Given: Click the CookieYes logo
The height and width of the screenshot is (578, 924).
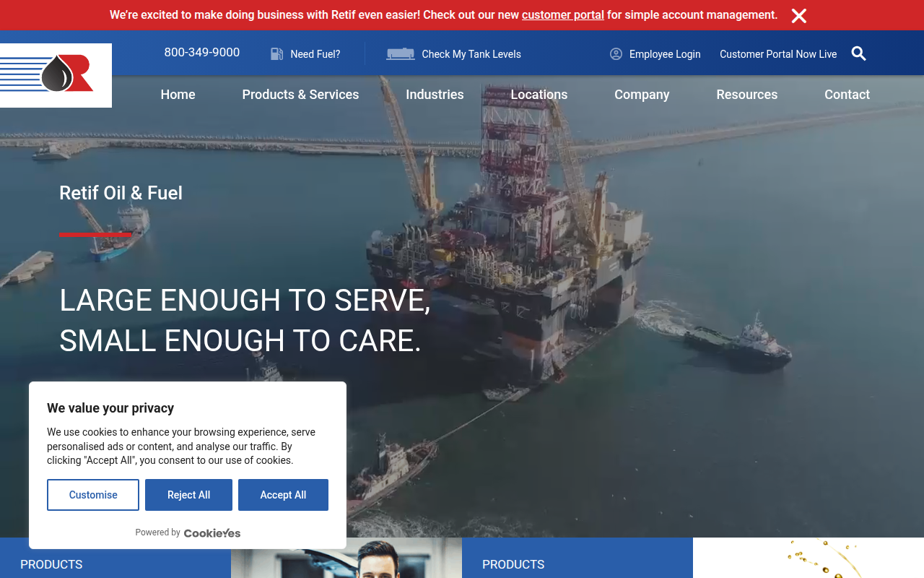Looking at the screenshot, I should pyautogui.click(x=212, y=533).
